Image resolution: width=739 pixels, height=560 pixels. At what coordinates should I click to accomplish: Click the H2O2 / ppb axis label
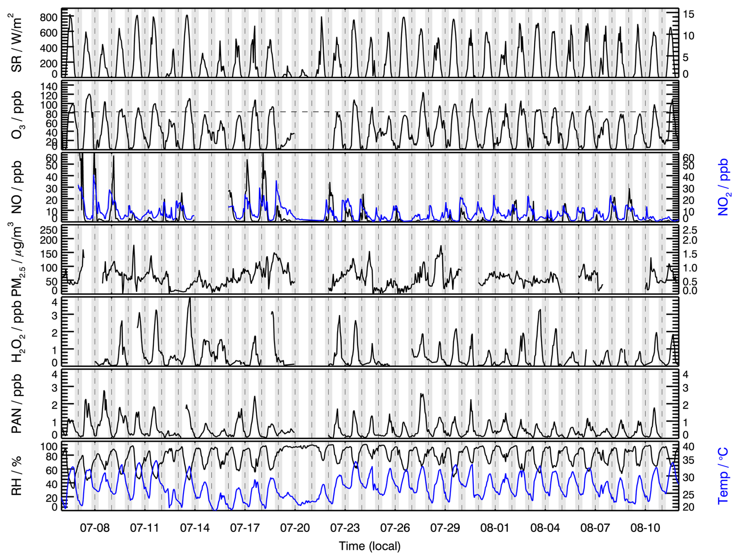click(17, 332)
